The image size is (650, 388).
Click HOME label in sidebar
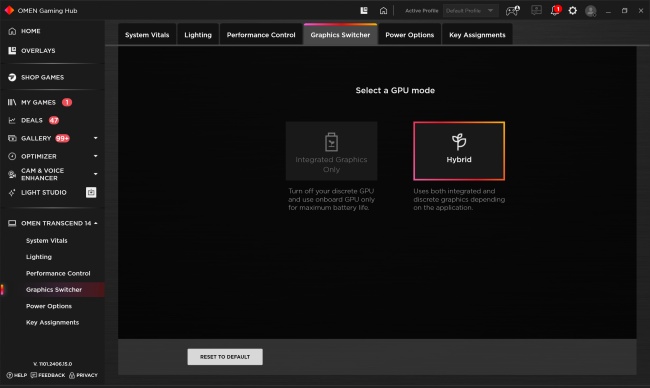tap(31, 31)
